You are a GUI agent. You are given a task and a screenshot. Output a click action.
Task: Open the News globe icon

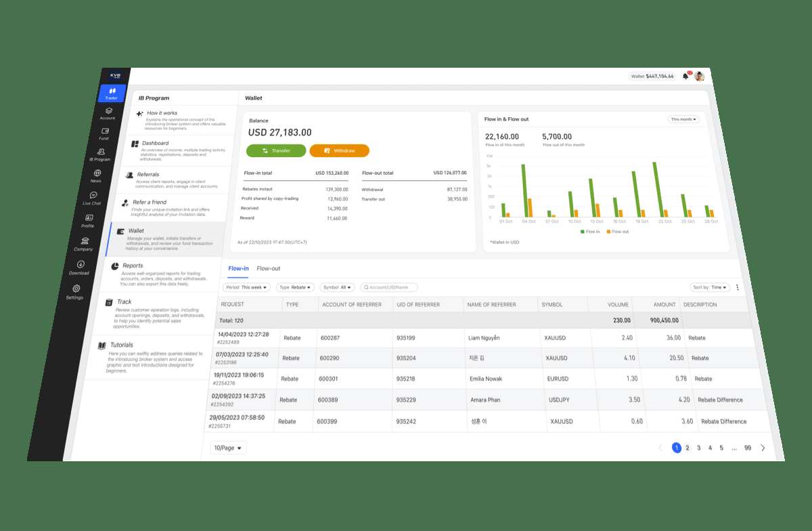tap(97, 173)
